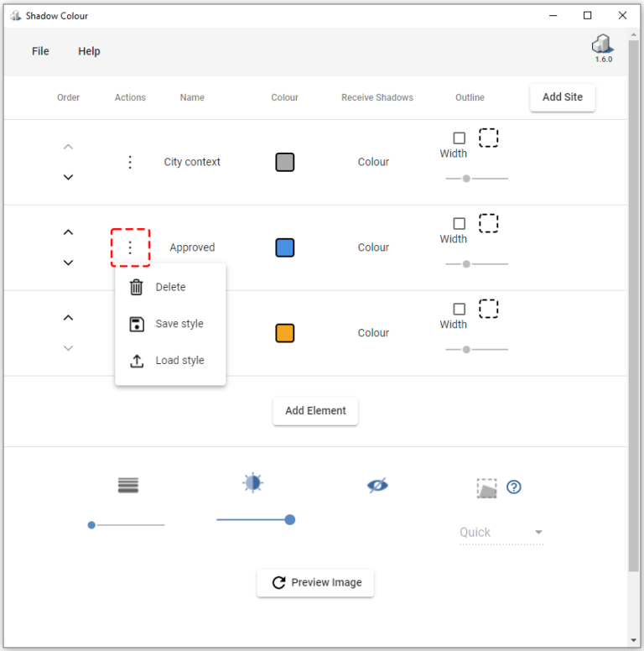Click the Actions column header
Screen dimensions: 644x651
[130, 97]
